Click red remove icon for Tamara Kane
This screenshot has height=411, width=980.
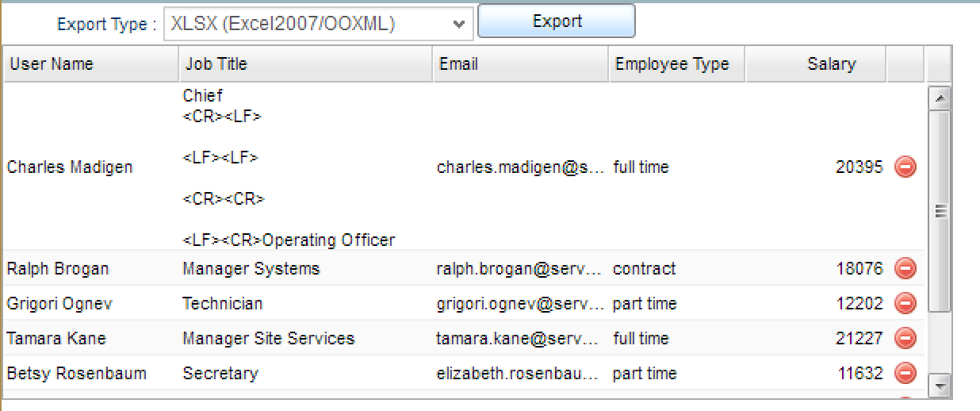coord(905,339)
